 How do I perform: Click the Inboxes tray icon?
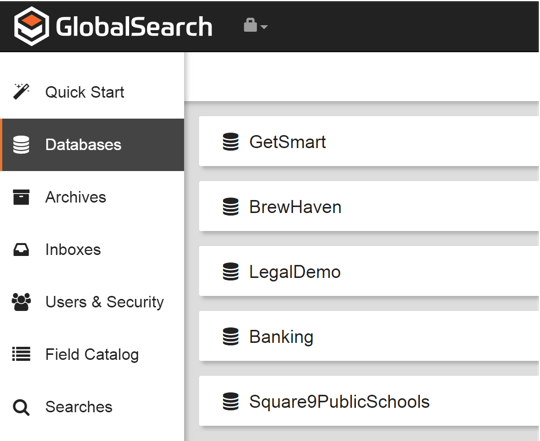click(x=21, y=250)
